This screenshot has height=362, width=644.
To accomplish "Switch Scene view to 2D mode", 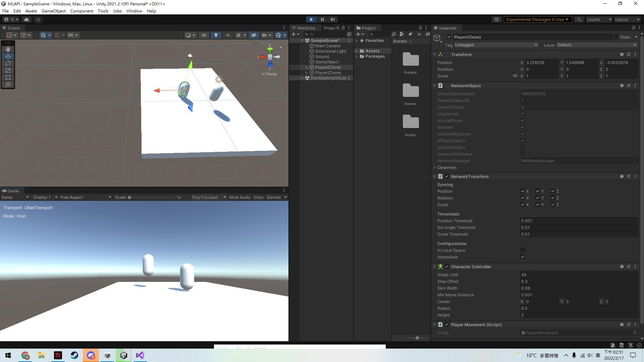I will click(x=204, y=35).
